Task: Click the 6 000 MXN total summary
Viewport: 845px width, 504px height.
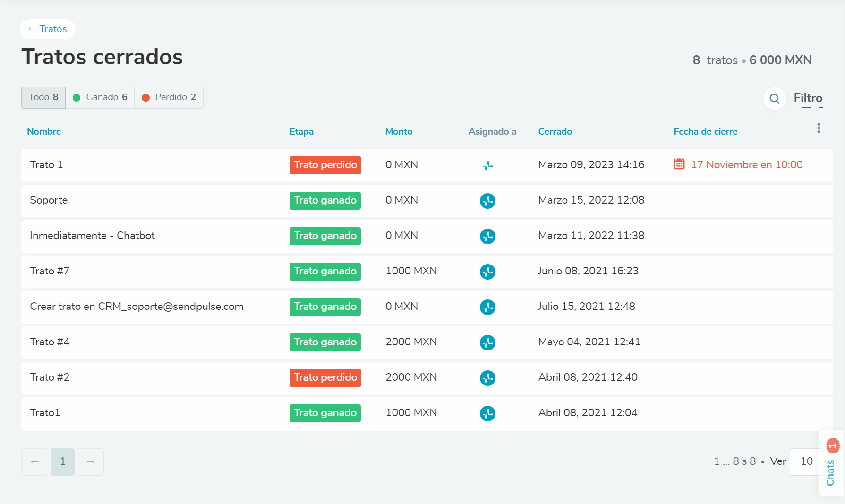Action: coord(780,60)
